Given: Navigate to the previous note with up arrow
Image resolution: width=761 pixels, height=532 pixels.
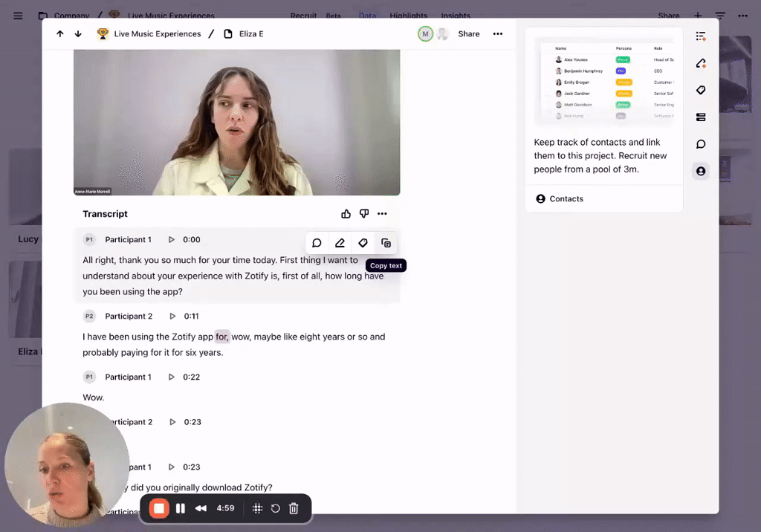Looking at the screenshot, I should click(60, 34).
